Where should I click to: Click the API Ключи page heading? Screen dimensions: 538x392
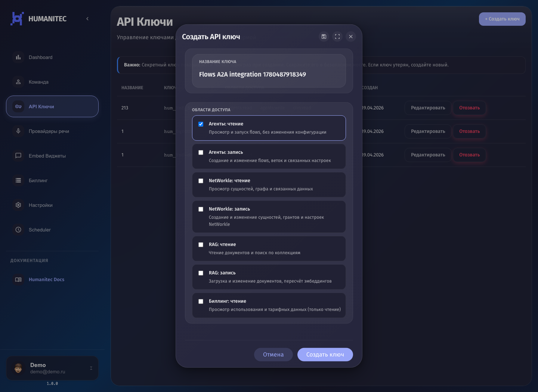point(145,22)
